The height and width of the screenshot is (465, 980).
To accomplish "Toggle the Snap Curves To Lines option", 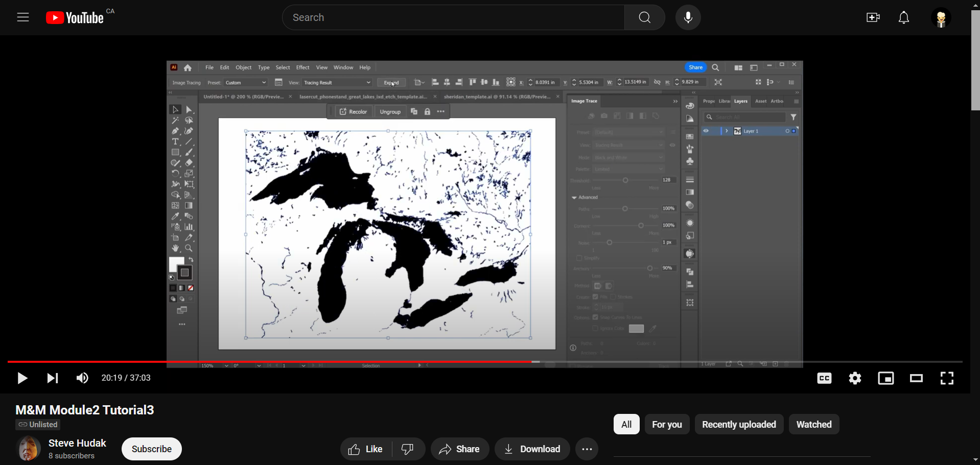I will 595,317.
